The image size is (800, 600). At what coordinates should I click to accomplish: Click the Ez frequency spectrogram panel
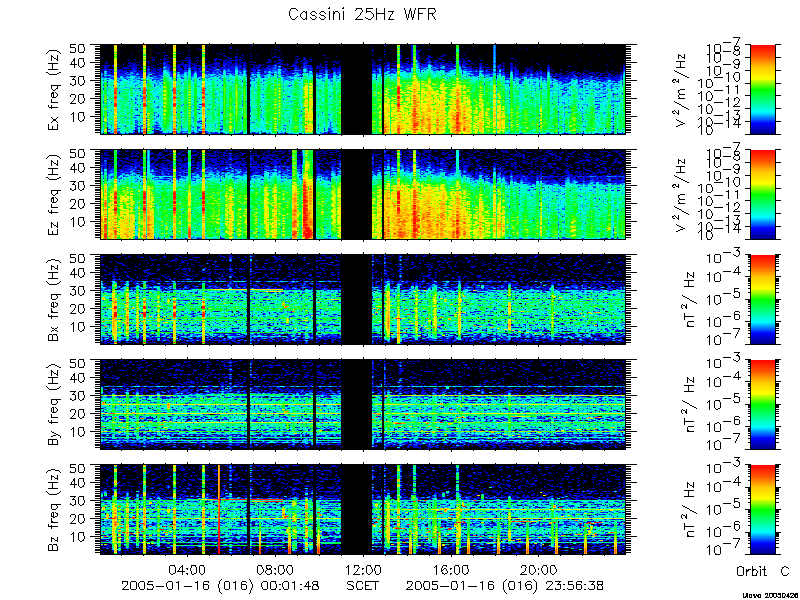tap(363, 194)
